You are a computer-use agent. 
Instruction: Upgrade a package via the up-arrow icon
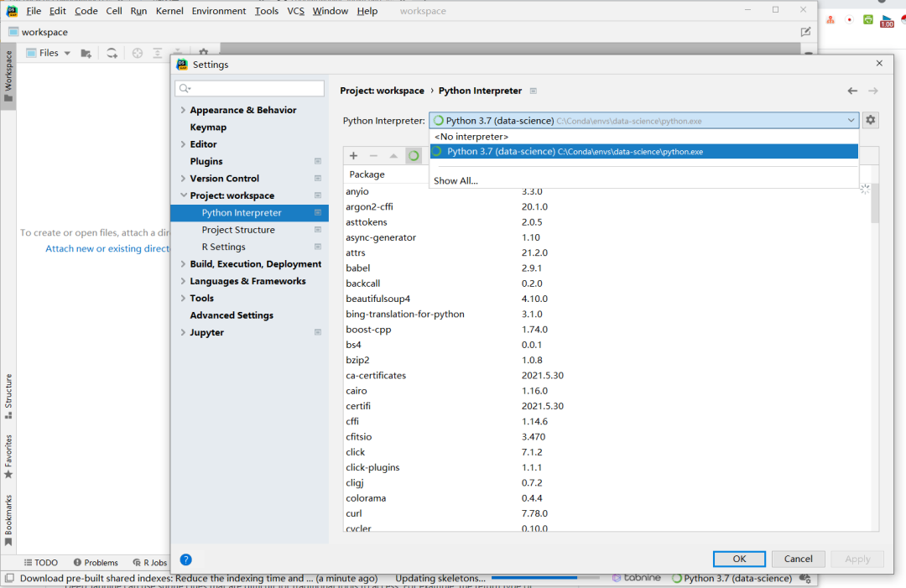tap(391, 155)
